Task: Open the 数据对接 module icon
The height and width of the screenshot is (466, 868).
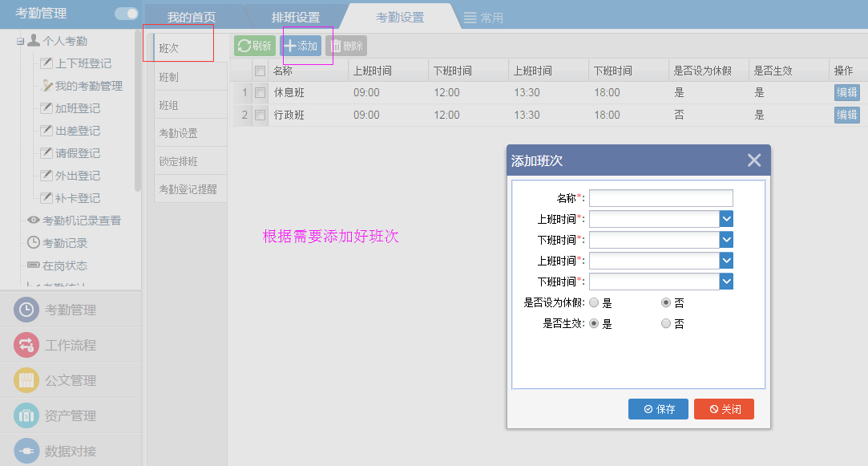Action: 26,451
